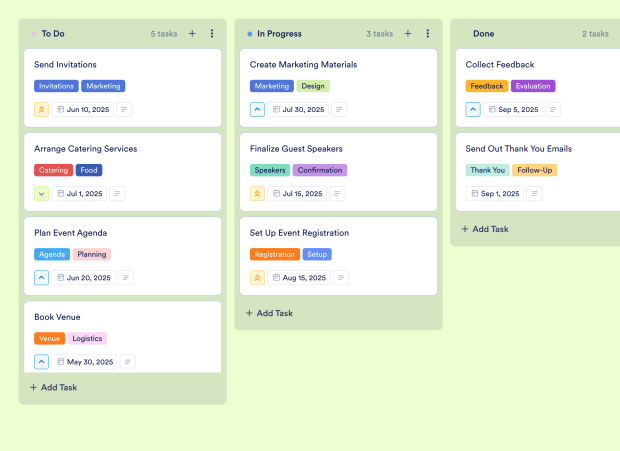The height and width of the screenshot is (451, 620).
Task: Click priority icon on Set Up Event Registration
Action: click(258, 278)
